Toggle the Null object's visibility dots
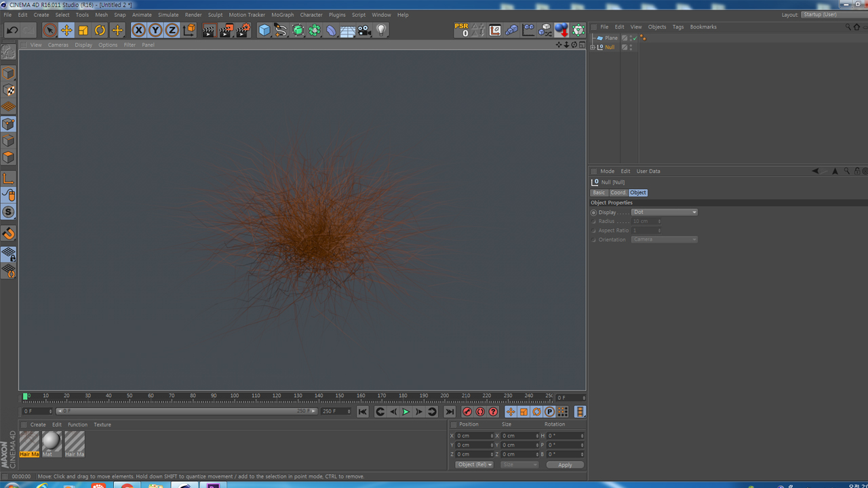Screen dimensions: 868x488 coord(631,47)
